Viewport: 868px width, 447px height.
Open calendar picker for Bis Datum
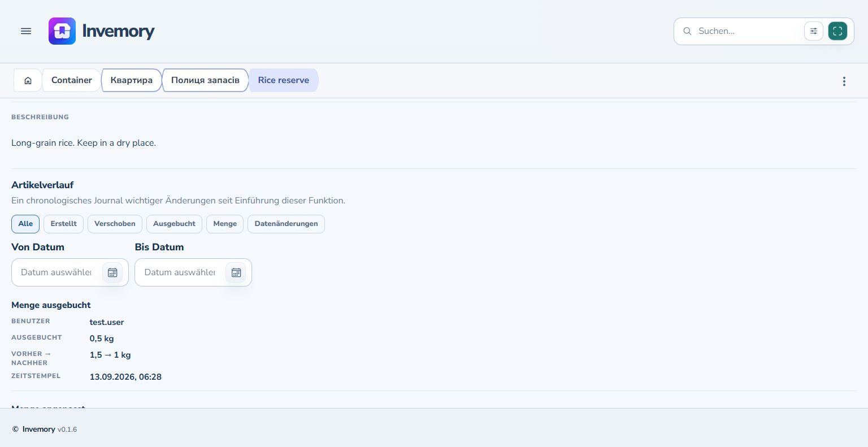point(236,272)
